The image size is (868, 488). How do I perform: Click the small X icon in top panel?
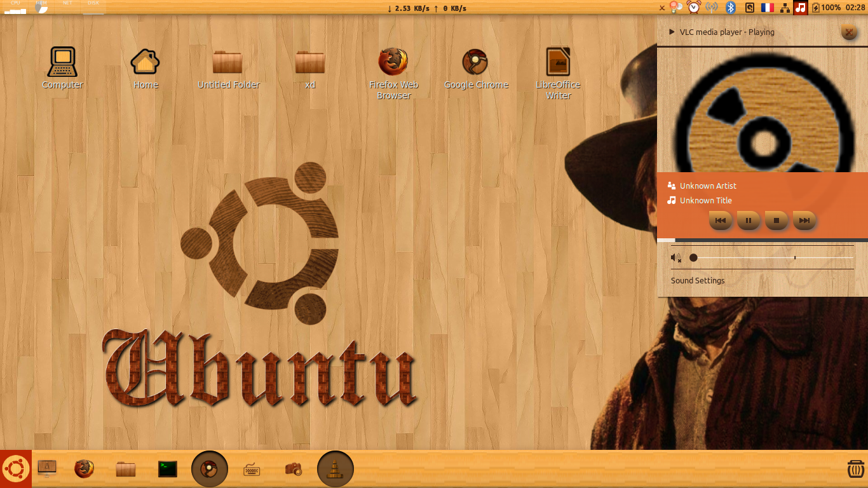point(662,8)
